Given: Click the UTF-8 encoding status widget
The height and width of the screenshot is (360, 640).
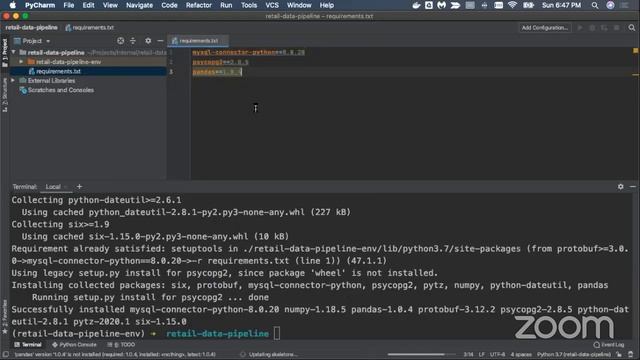Looking at the screenshot, I should pyautogui.click(x=497, y=354).
